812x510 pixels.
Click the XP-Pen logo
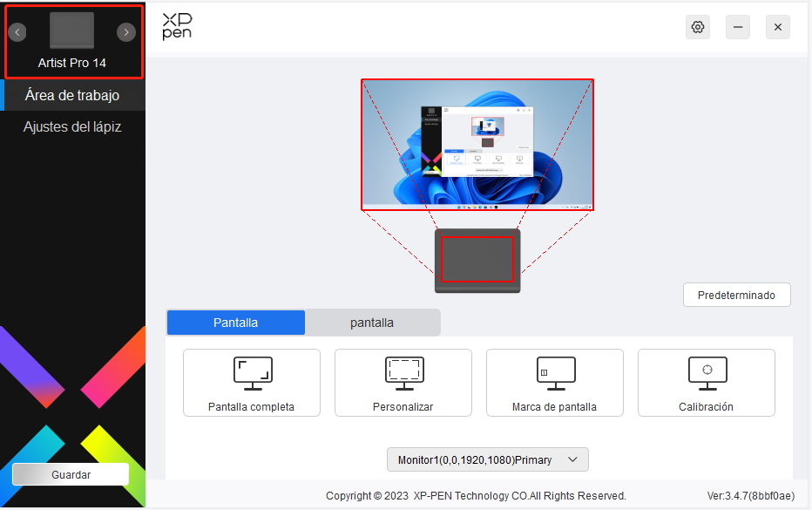pyautogui.click(x=177, y=26)
